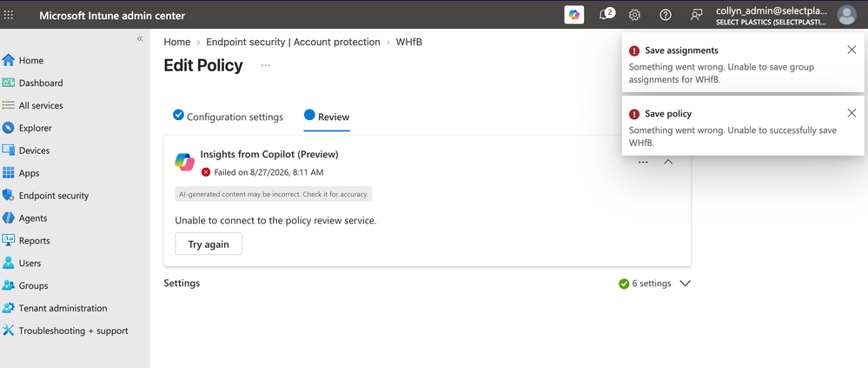Switch to Configuration settings tab
The width and height of the screenshot is (868, 368).
click(228, 117)
